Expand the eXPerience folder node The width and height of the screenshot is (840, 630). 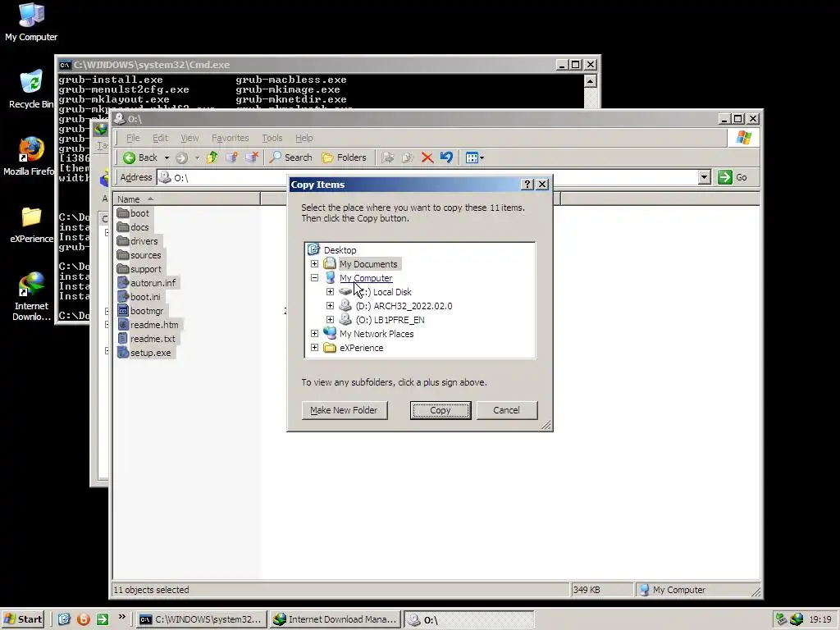click(314, 347)
